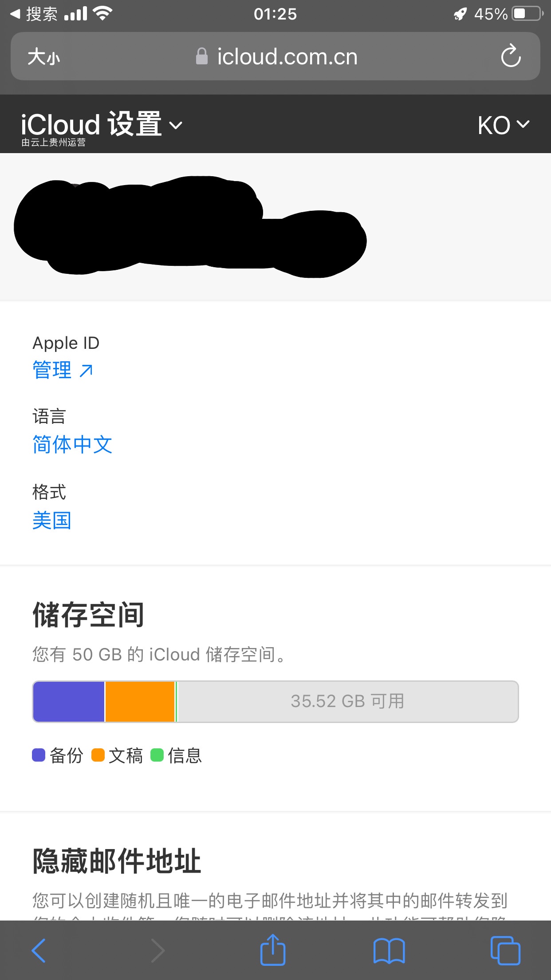
Task: Change the language 简体中文 setting
Action: click(72, 444)
